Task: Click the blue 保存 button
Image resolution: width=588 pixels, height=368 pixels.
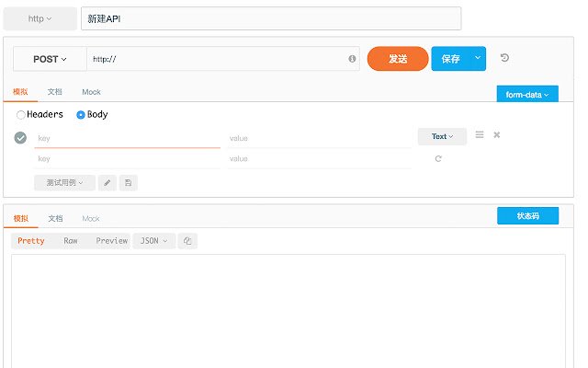Action: [x=451, y=59]
